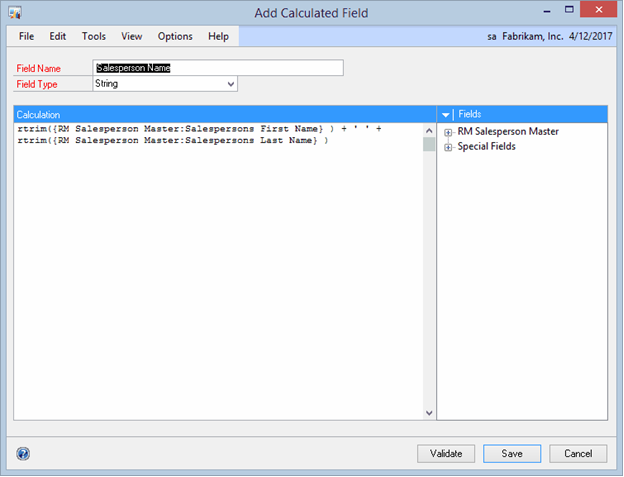Click the Calculation panel header

pyautogui.click(x=225, y=115)
